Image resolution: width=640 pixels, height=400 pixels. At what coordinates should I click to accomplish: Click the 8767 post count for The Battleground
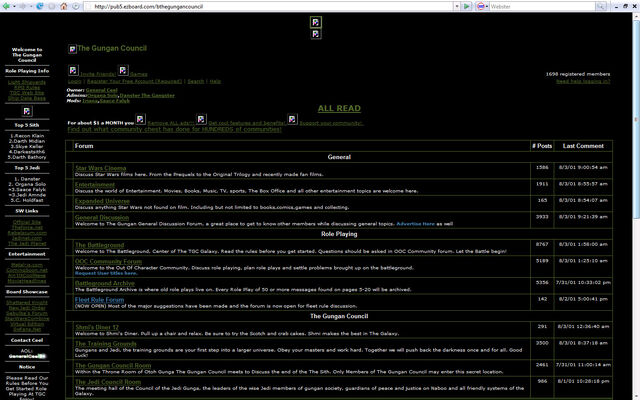tap(542, 244)
